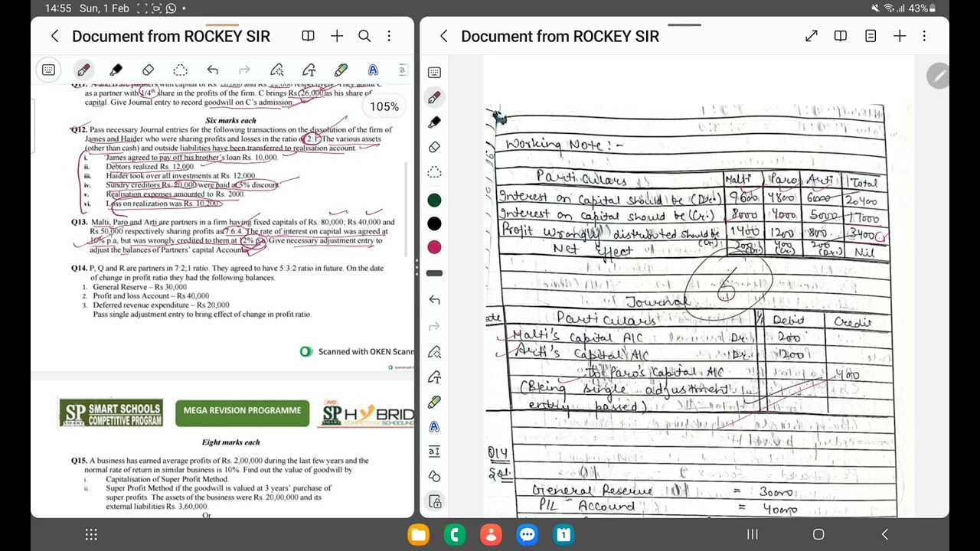Open the apps drawer grid in the taskbar
980x551 pixels.
(91, 534)
